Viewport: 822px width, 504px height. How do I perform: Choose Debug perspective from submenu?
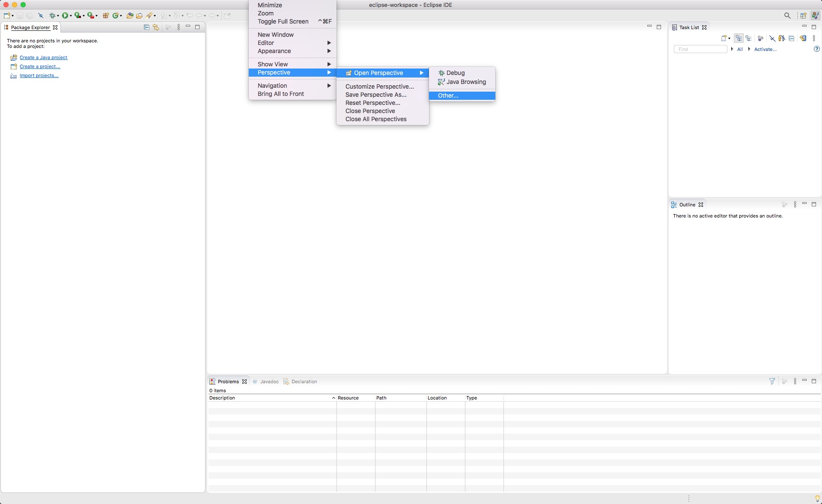pos(462,73)
